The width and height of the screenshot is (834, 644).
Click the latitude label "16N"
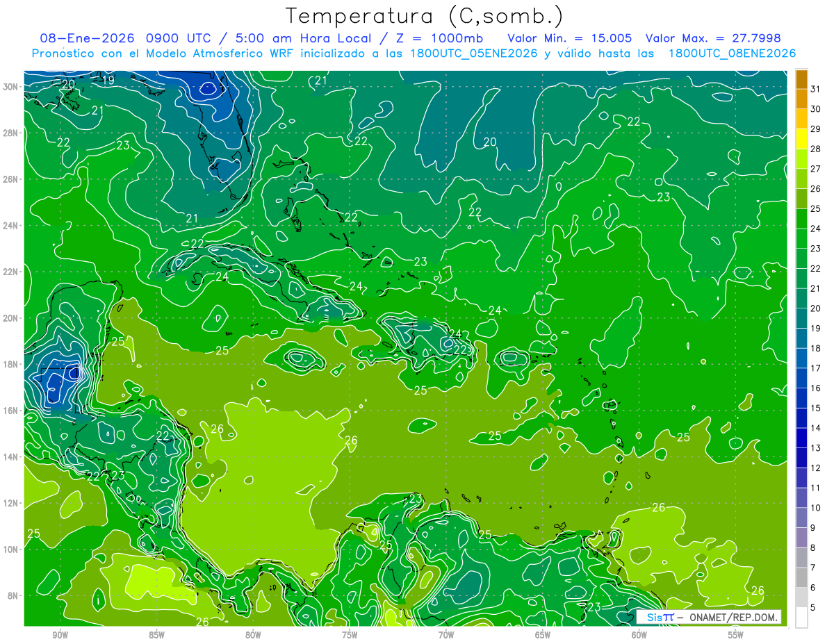(x=10, y=411)
